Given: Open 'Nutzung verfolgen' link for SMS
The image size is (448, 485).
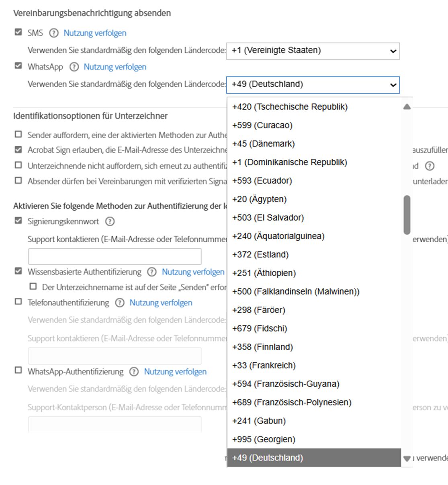Looking at the screenshot, I should (x=95, y=33).
